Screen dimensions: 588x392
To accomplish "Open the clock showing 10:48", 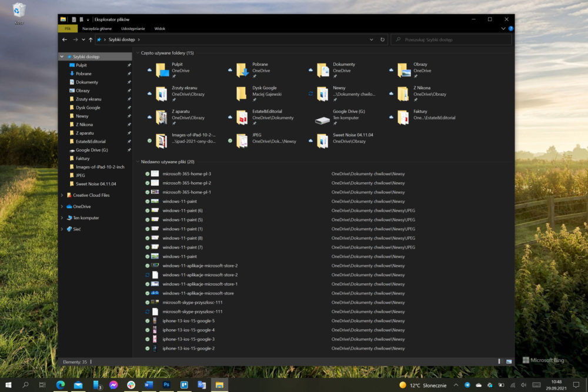I will [x=556, y=385].
